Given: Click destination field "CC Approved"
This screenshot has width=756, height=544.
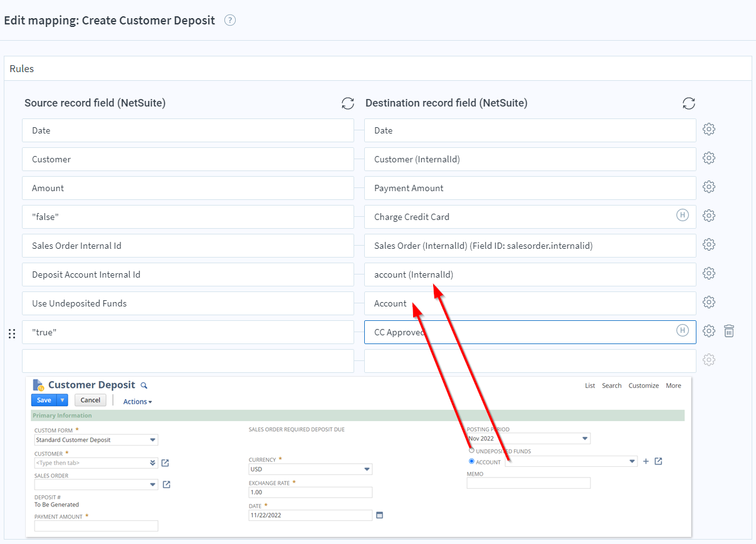Looking at the screenshot, I should pyautogui.click(x=530, y=332).
